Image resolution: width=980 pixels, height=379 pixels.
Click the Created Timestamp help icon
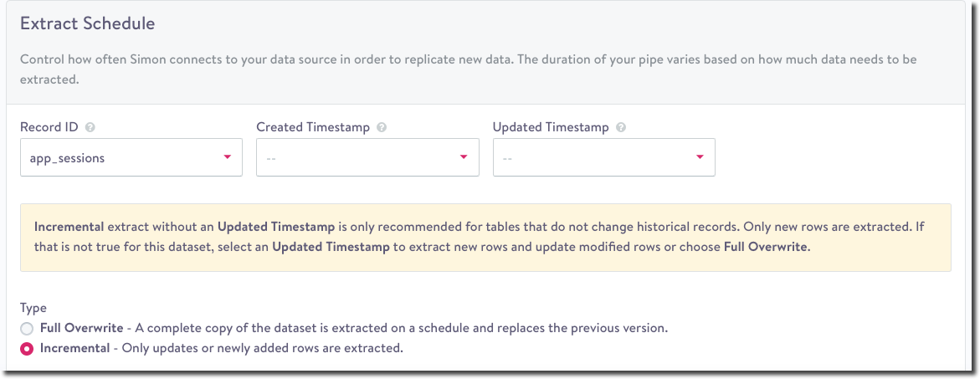382,128
